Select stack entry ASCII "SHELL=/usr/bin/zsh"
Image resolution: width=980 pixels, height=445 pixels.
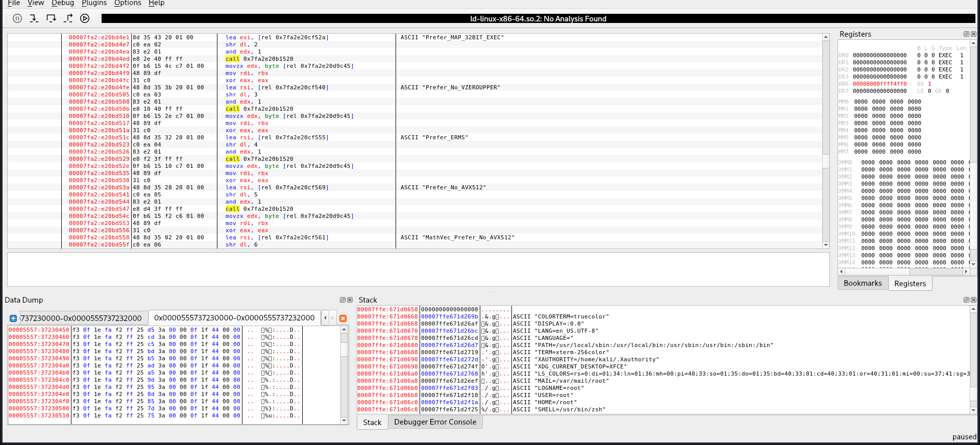click(559, 409)
